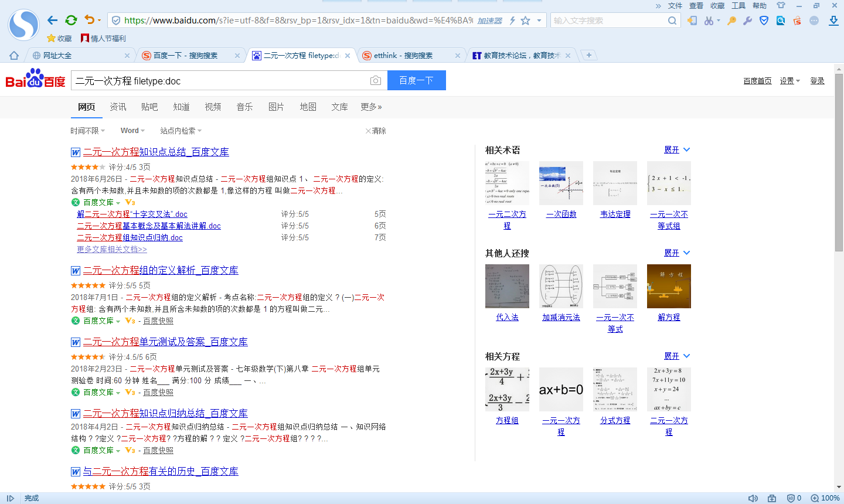Click the send to phone icon
This screenshot has height=504, width=844.
tap(692, 21)
